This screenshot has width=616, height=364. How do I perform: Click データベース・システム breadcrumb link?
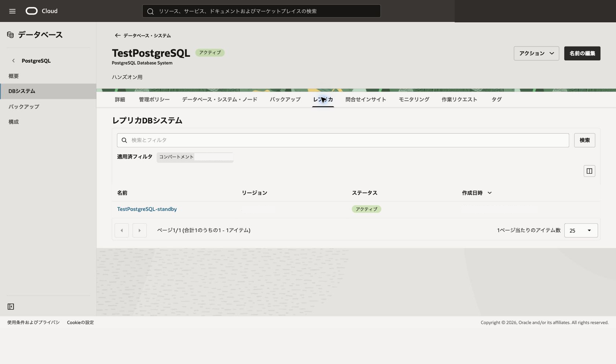pyautogui.click(x=147, y=36)
